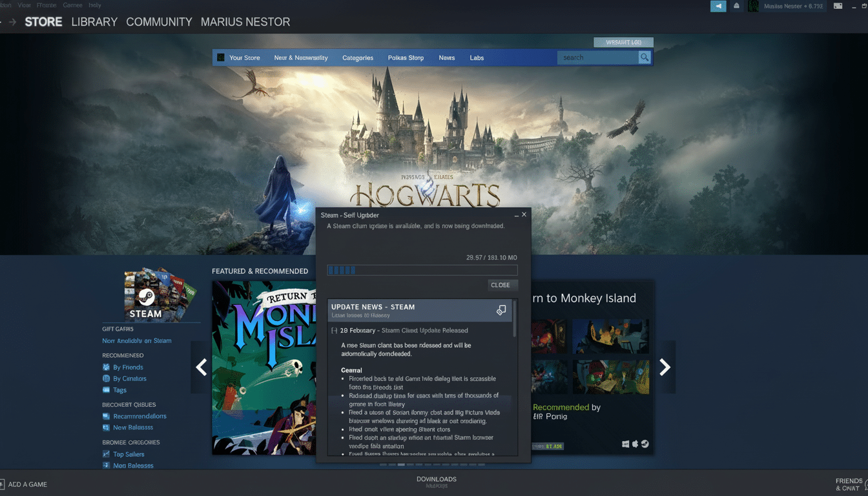Advance the featured carousel with the right arrow

point(665,367)
